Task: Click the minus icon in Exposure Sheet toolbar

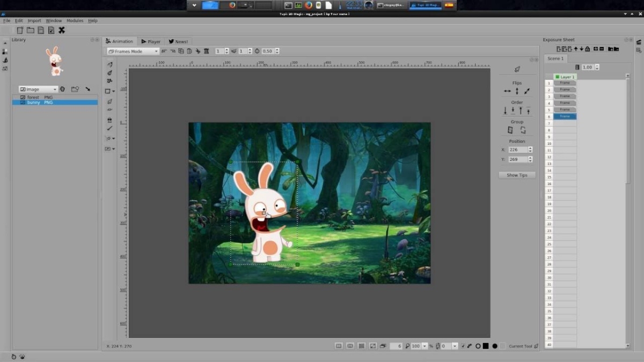Action: (602, 49)
